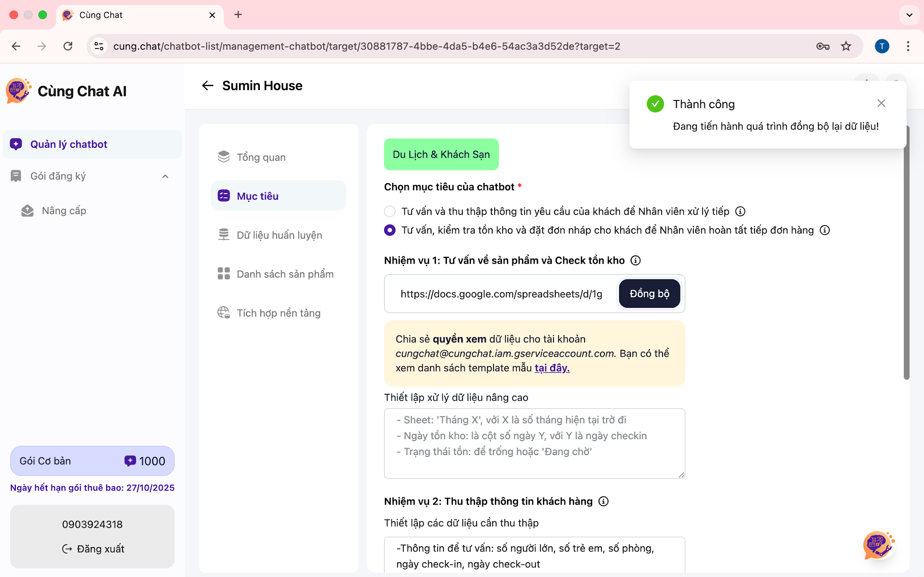Reload the page in the browser
The image size is (924, 577).
pyautogui.click(x=68, y=46)
